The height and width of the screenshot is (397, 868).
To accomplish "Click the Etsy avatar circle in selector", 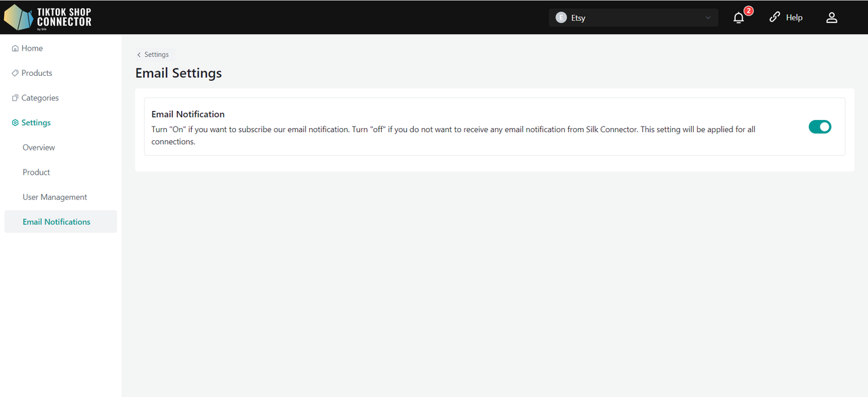I will pos(561,18).
